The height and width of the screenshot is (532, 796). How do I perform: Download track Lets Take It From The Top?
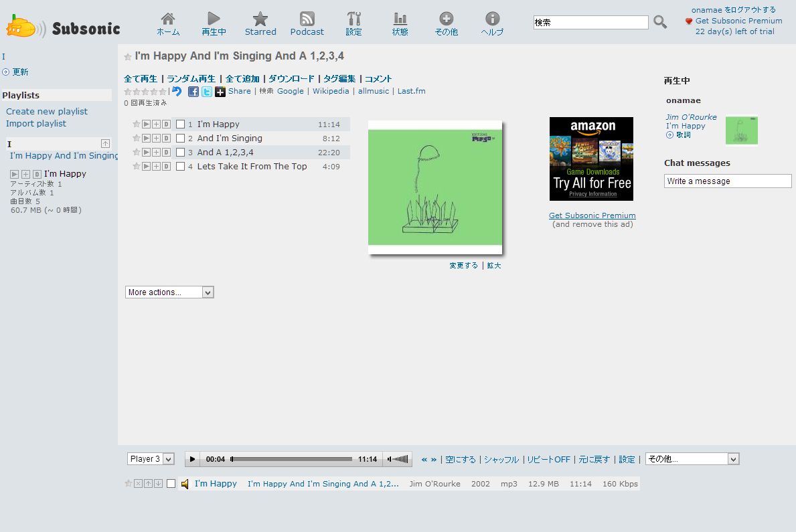coord(166,167)
